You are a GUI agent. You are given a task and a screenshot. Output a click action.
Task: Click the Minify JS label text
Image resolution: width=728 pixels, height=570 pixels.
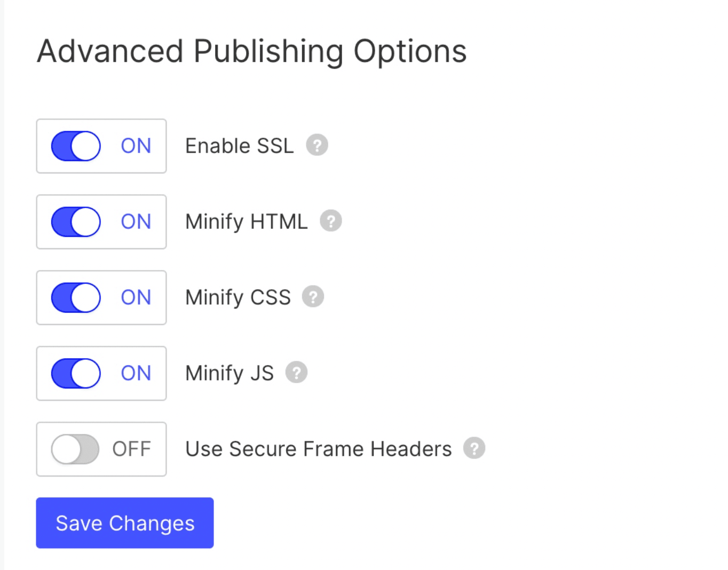point(229,374)
